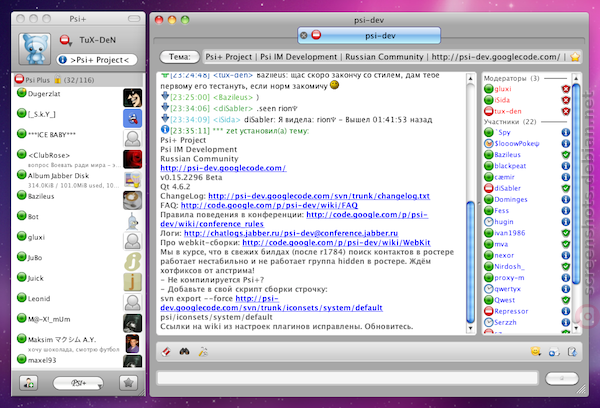Open the ChangeLog changelog.txt link
This screenshot has width=600, height=408.
coord(319,196)
